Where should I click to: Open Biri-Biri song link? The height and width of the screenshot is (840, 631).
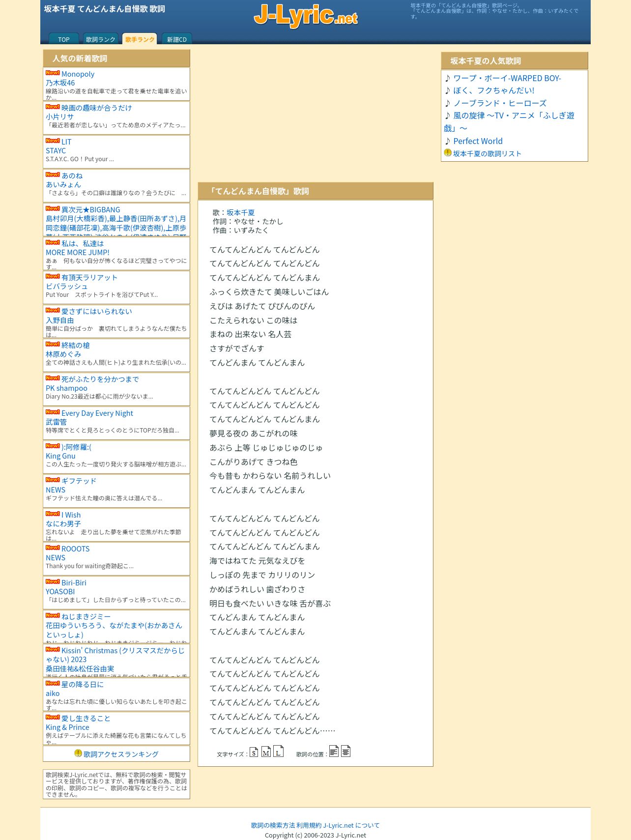(74, 583)
